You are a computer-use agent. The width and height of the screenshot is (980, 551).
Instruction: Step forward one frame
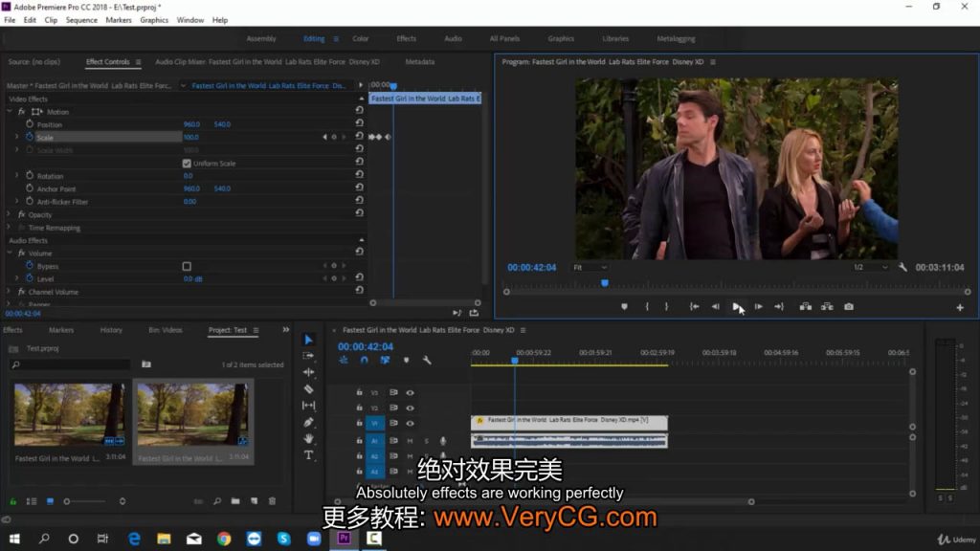758,307
